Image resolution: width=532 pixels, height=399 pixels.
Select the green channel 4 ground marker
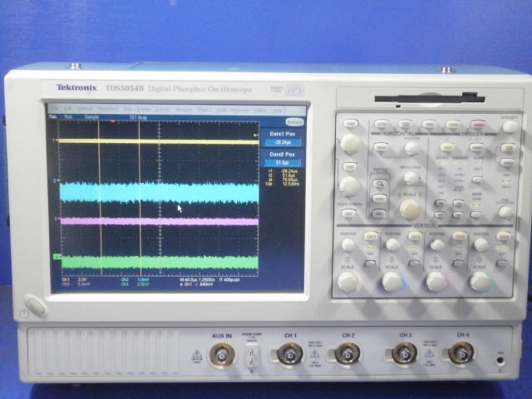tap(57, 257)
